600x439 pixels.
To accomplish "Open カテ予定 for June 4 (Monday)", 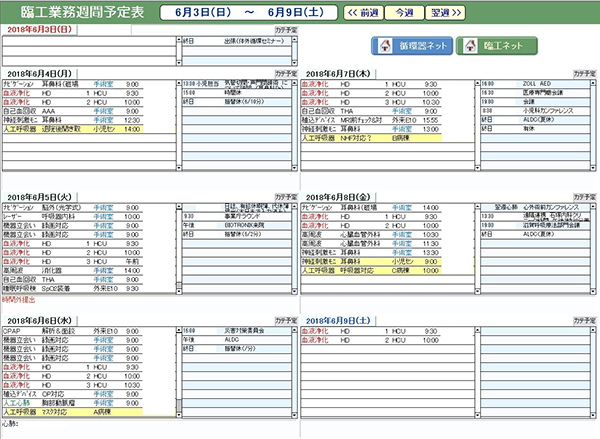I will (x=287, y=74).
